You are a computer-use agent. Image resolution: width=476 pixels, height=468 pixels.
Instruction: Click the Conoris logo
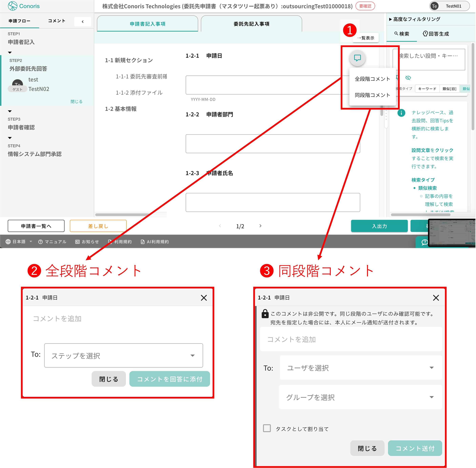pyautogui.click(x=24, y=6)
